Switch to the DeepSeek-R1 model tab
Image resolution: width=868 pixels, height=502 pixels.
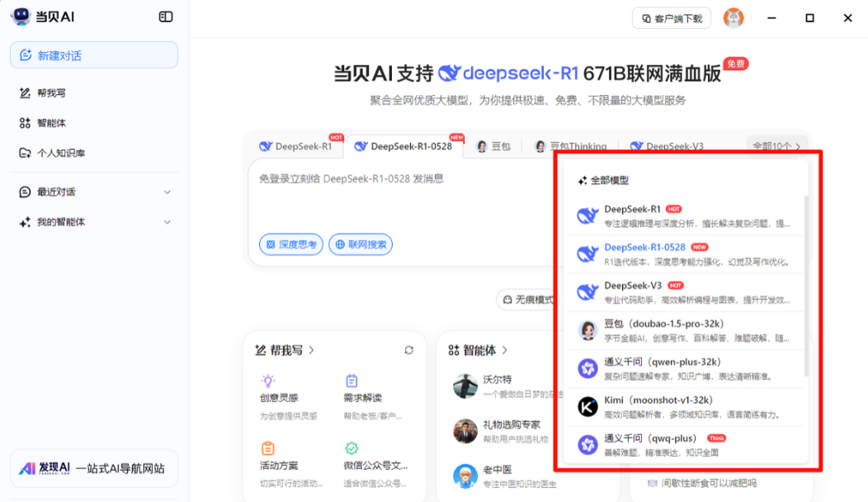click(x=296, y=146)
